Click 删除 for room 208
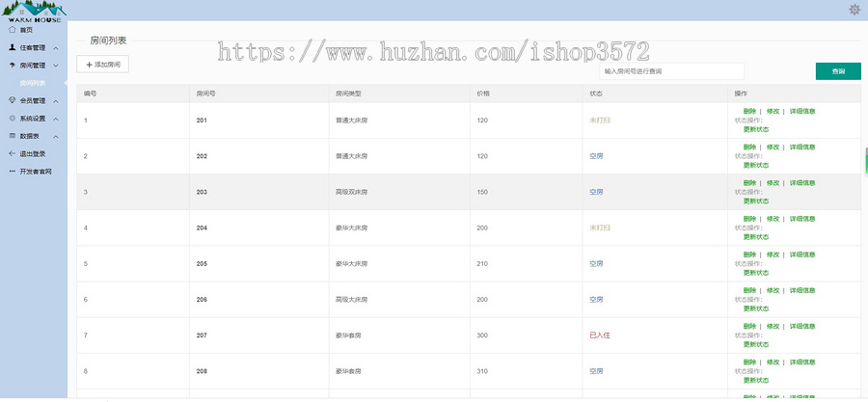Image resolution: width=868 pixels, height=402 pixels. 749,362
